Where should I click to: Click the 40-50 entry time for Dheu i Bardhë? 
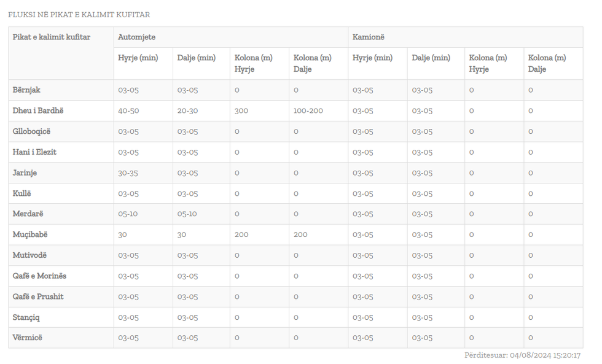(128, 111)
